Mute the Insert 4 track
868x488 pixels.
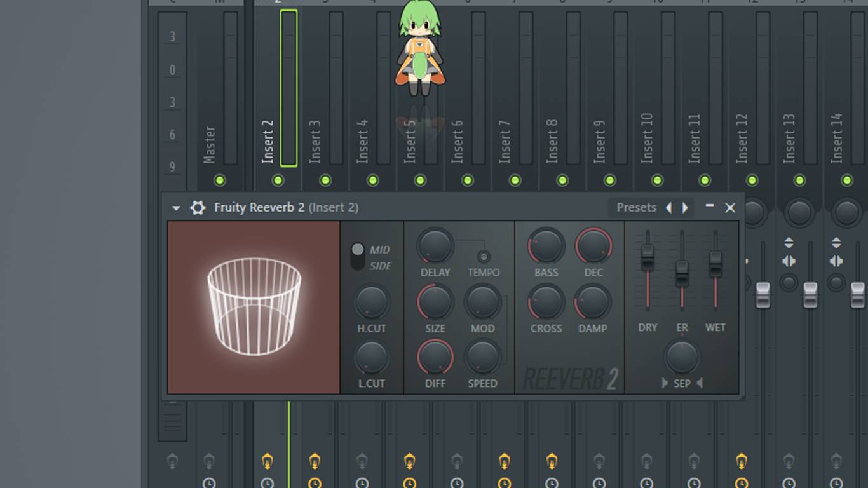(x=372, y=180)
